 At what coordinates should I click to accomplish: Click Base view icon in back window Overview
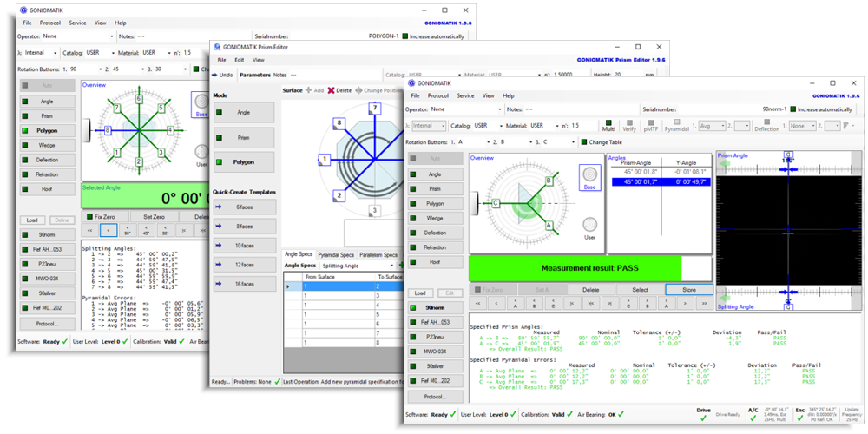click(x=201, y=105)
